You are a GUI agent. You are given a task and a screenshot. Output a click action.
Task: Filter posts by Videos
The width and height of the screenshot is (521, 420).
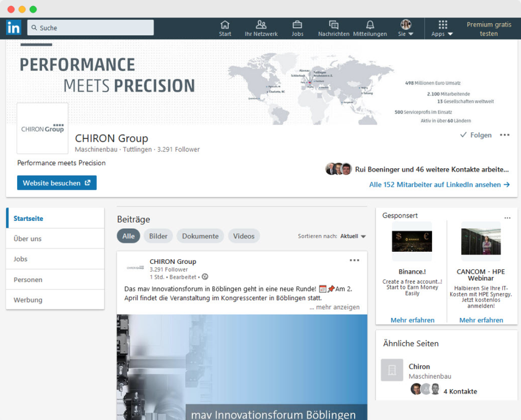(244, 236)
